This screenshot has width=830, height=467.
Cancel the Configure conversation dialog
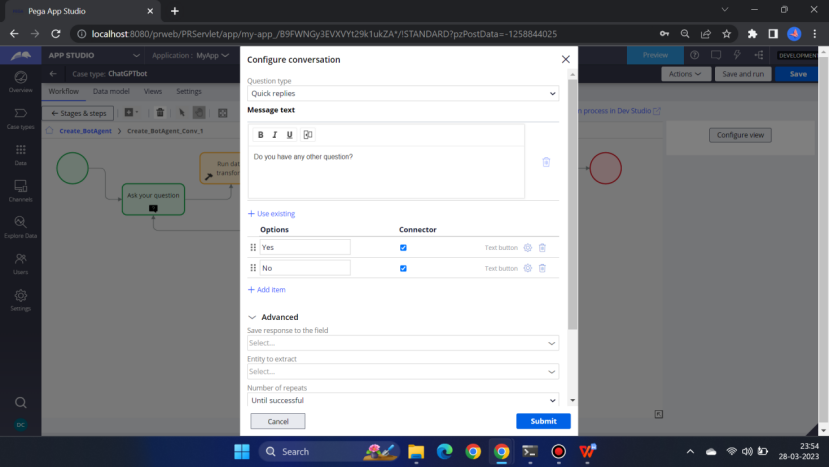[x=278, y=421]
